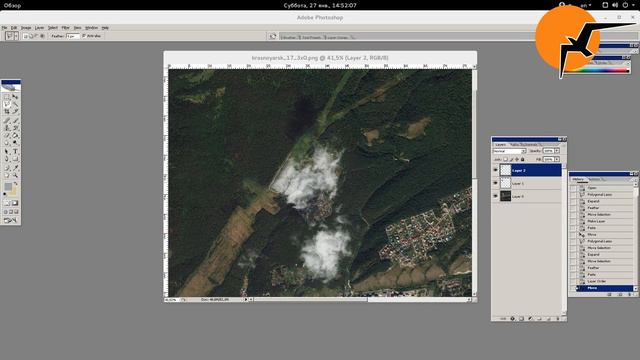640x360 pixels.
Task: Select the Pen tool
Action: 7,158
